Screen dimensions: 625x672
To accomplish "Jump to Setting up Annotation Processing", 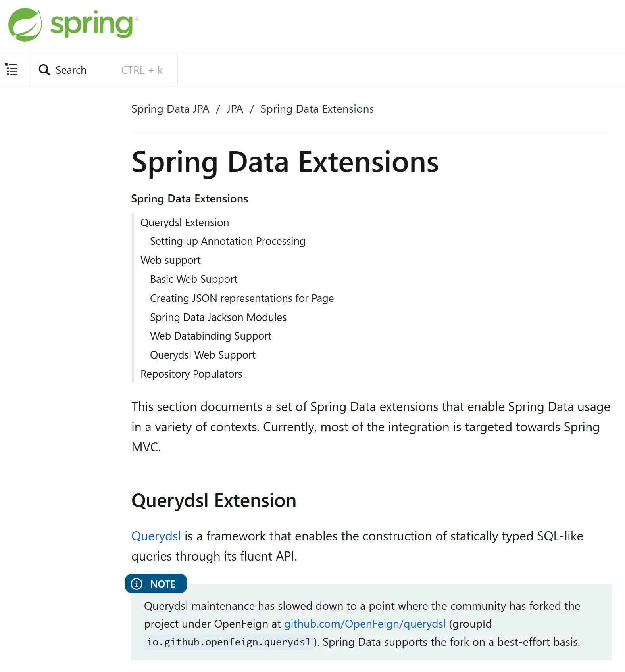I will (x=227, y=241).
